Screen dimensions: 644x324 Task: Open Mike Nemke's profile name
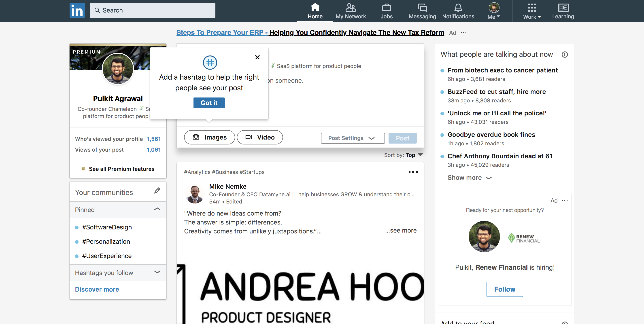pos(228,186)
